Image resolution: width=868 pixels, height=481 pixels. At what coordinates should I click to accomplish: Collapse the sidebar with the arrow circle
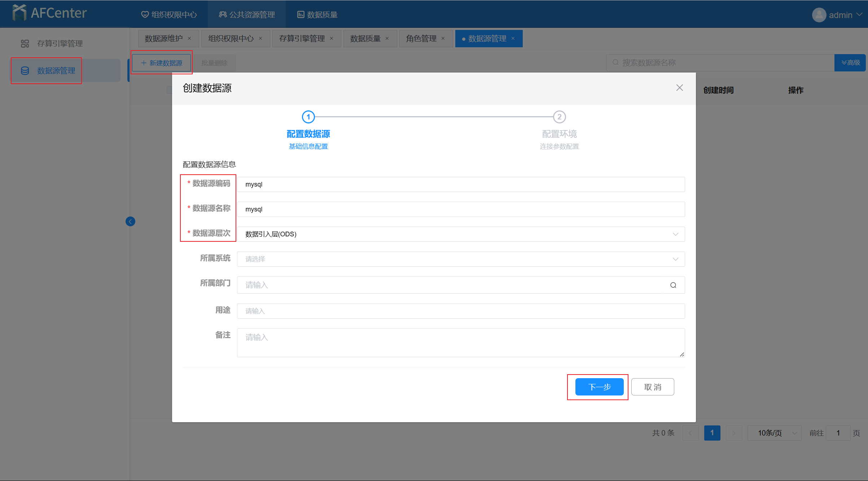(130, 221)
